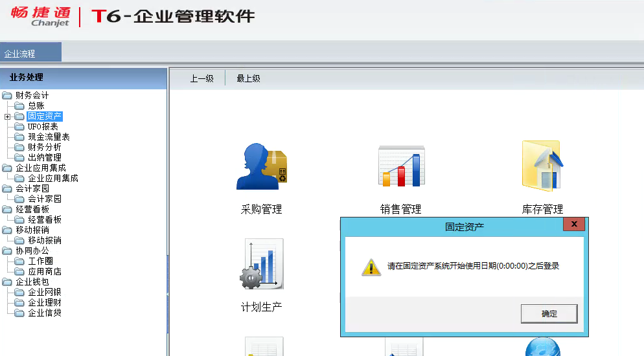The width and height of the screenshot is (644, 356).
Task: Click the folder icon beside 企业网银
Action: click(19, 293)
